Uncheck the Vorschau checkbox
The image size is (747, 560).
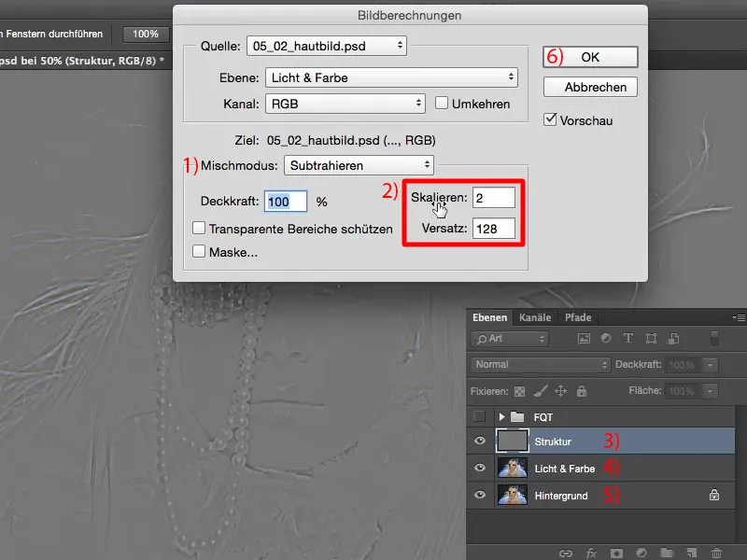tap(550, 119)
